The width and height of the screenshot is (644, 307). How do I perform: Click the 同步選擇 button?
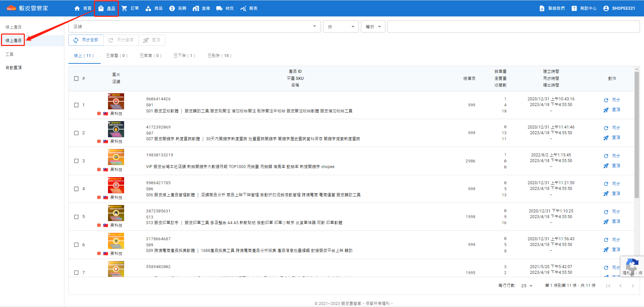coord(121,40)
